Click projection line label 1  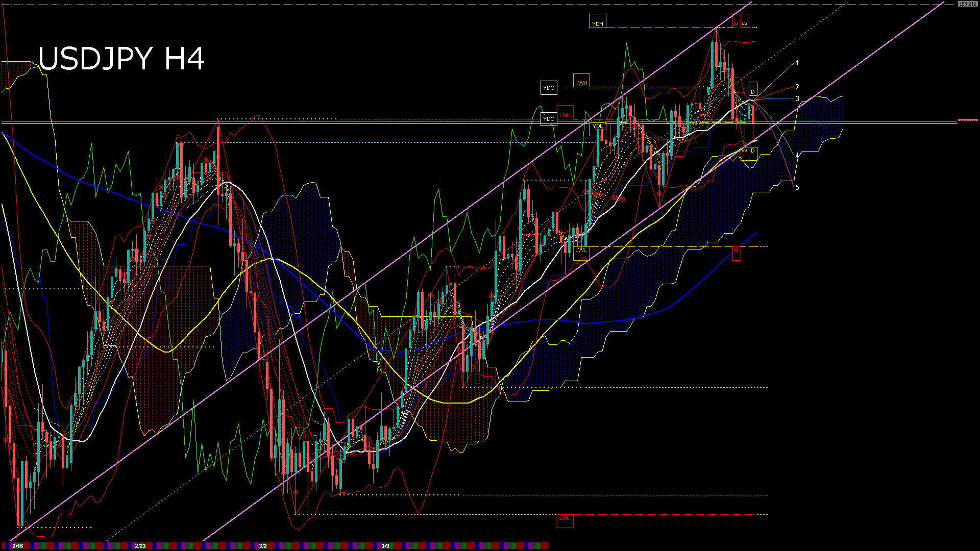click(797, 63)
